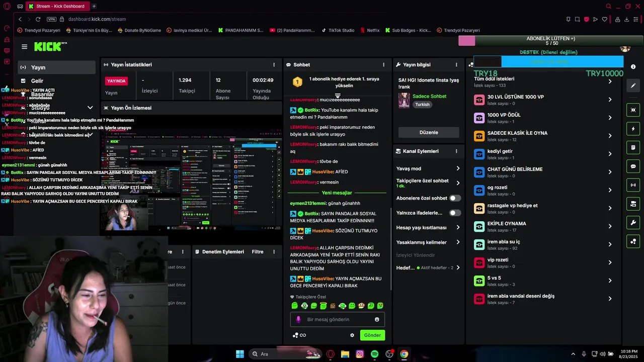Toggle Yalnızca ifadelerle switch
Viewport: 644px width, 362px height.
click(455, 213)
